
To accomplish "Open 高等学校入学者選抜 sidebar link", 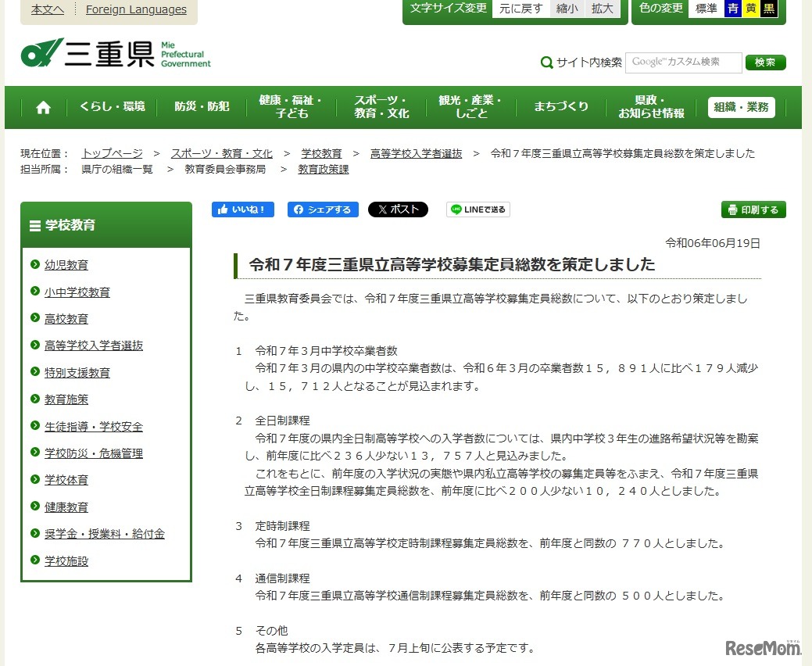I will [94, 346].
